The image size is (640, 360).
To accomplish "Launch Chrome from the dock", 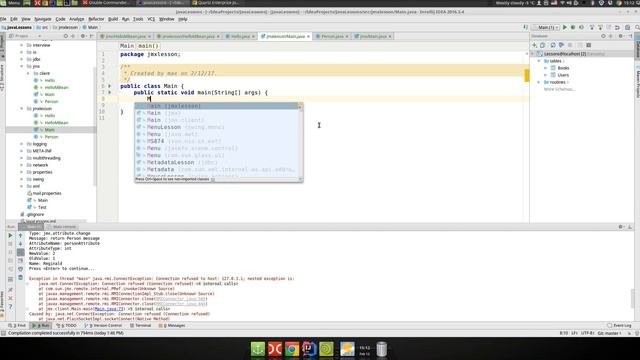I will pyautogui.click(x=292, y=349).
